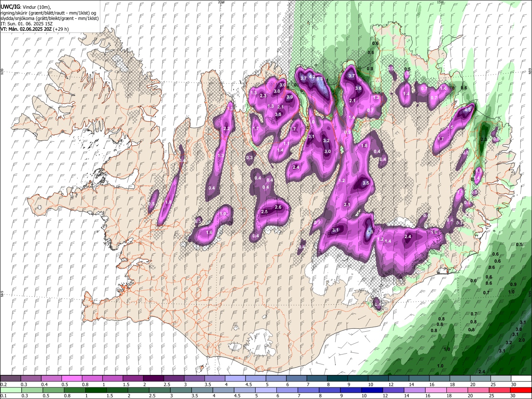Pick the bright red 30 legend swatch
This screenshot has height=399, width=532.
coord(521,390)
